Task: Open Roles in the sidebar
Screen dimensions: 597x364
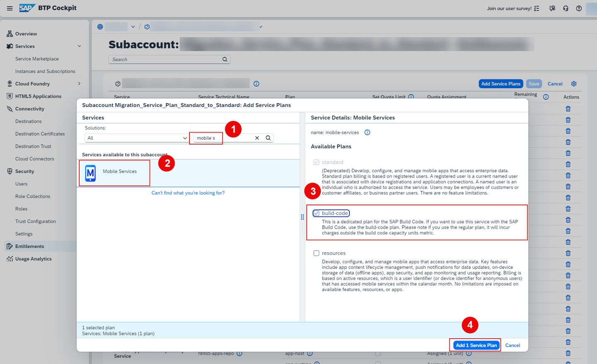Action: (21, 209)
